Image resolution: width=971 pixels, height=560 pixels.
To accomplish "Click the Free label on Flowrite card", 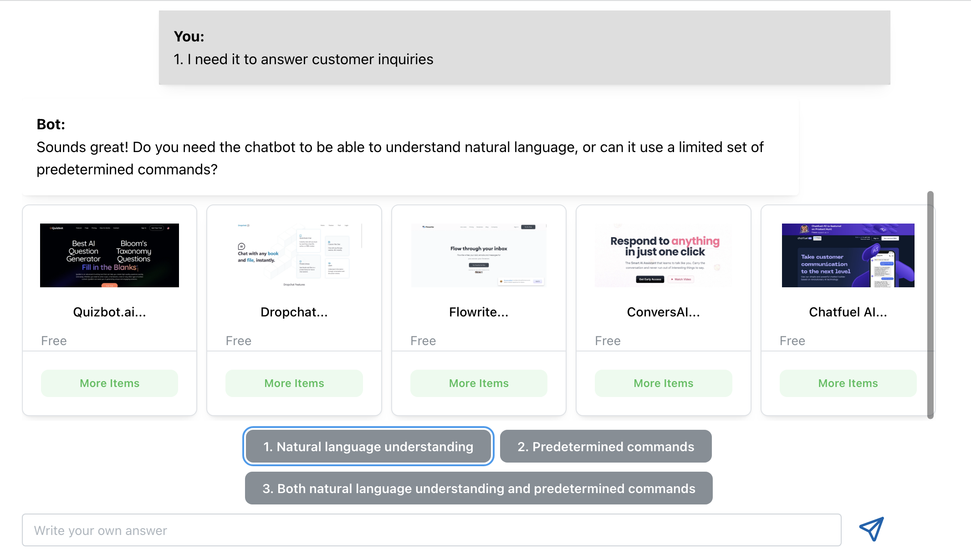I will coord(423,341).
